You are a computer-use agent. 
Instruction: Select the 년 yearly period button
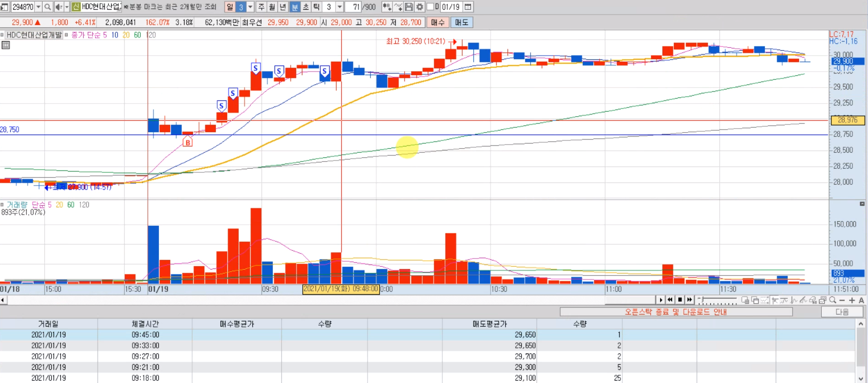pos(283,7)
